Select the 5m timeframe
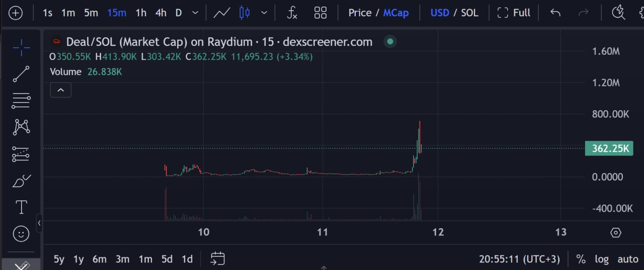The image size is (644, 270). 91,13
